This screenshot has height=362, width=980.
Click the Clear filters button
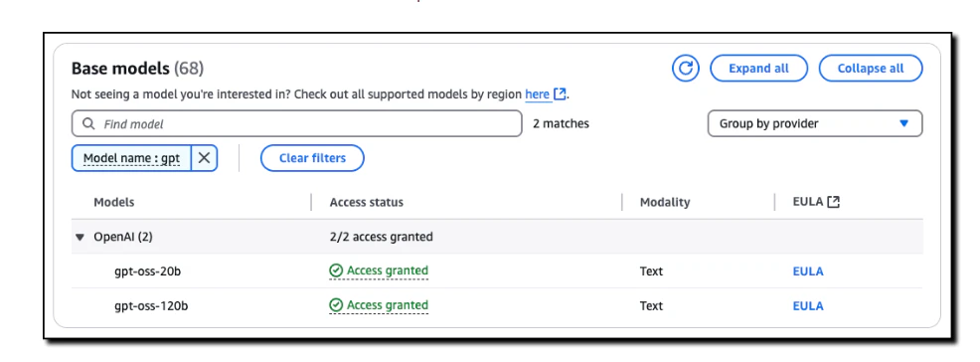point(312,158)
